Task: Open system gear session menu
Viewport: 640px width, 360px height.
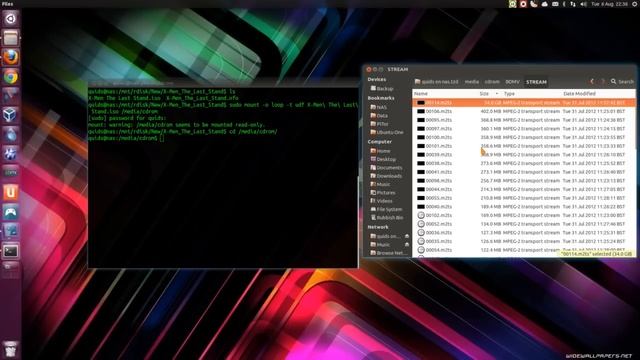Action: [635, 4]
